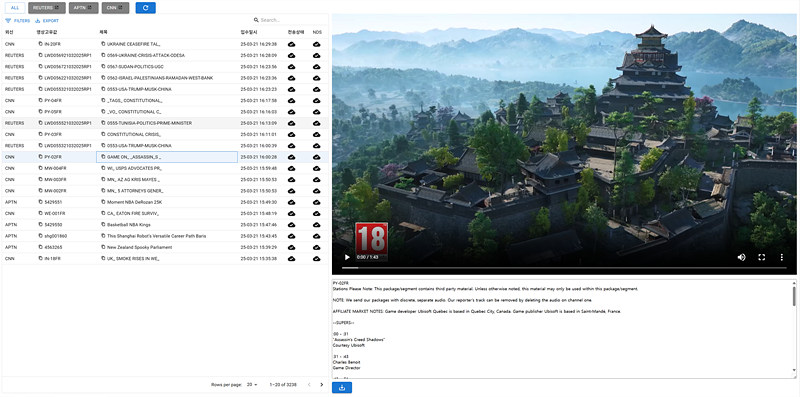This screenshot has width=800, height=397.
Task: Select the CNN source tab
Action: tap(115, 8)
